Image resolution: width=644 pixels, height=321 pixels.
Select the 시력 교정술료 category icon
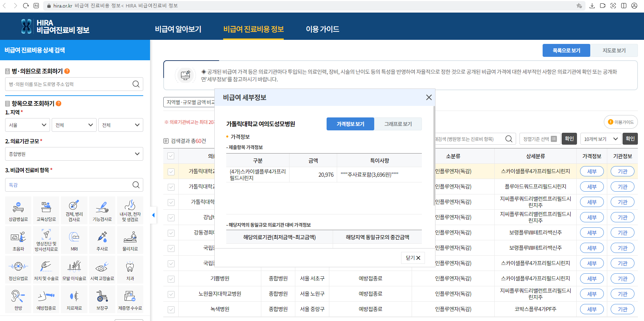[102, 270]
